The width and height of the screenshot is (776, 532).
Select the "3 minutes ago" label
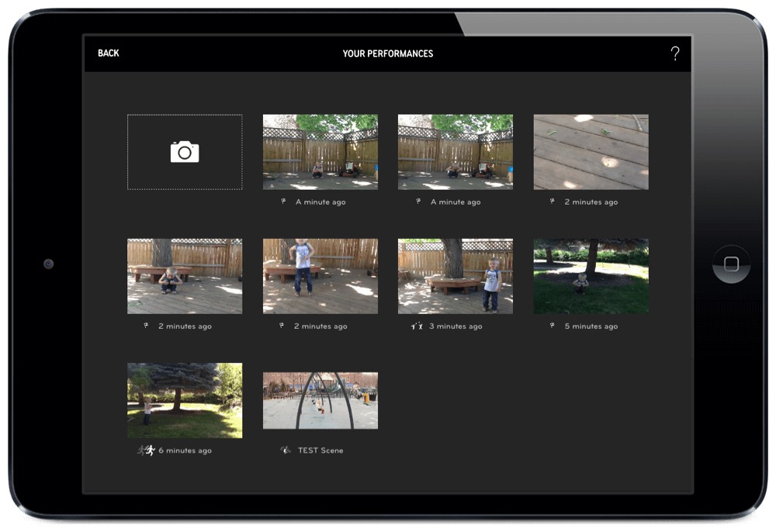click(x=456, y=326)
